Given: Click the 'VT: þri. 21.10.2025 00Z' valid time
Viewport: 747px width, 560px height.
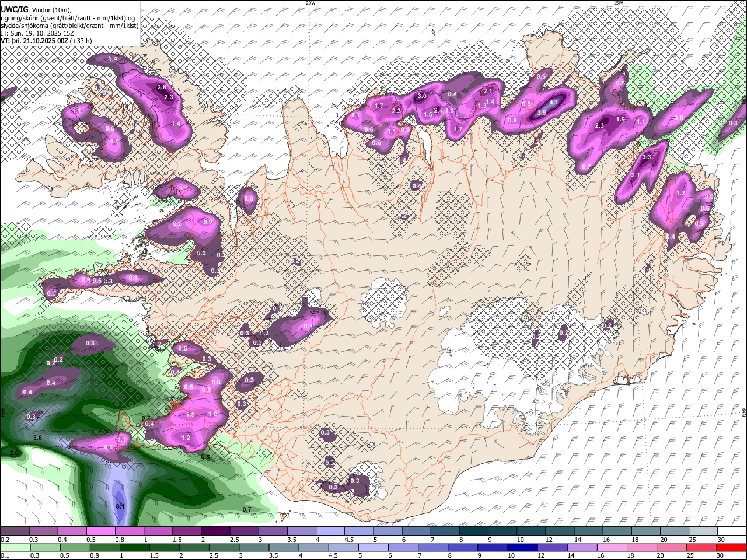Looking at the screenshot, I should tap(34, 41).
